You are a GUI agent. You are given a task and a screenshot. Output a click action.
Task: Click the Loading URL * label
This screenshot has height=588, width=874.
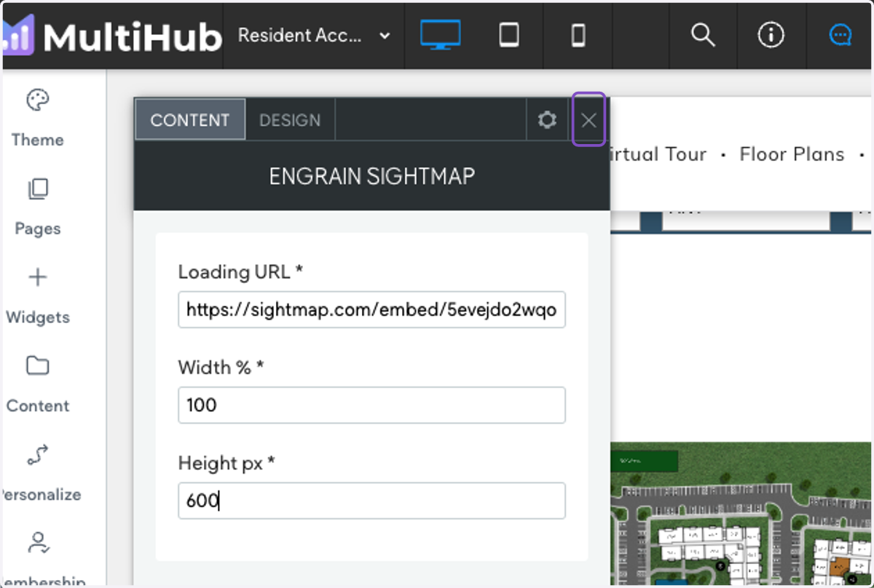pos(240,272)
